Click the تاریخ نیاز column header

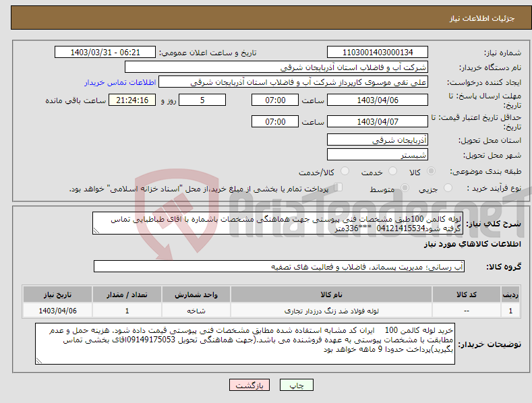coord(57,294)
